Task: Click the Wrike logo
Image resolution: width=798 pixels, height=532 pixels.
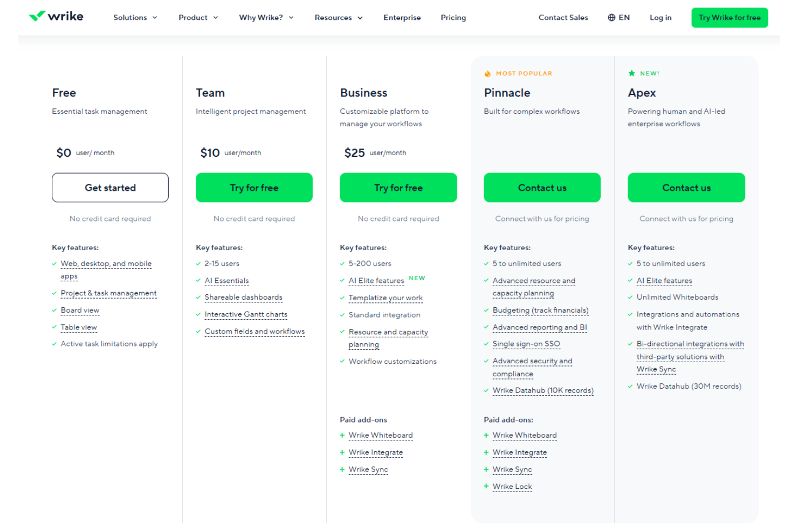Action: click(x=56, y=16)
